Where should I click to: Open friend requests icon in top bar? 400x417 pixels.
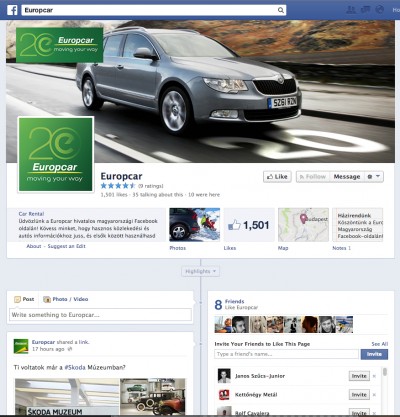[351, 9]
